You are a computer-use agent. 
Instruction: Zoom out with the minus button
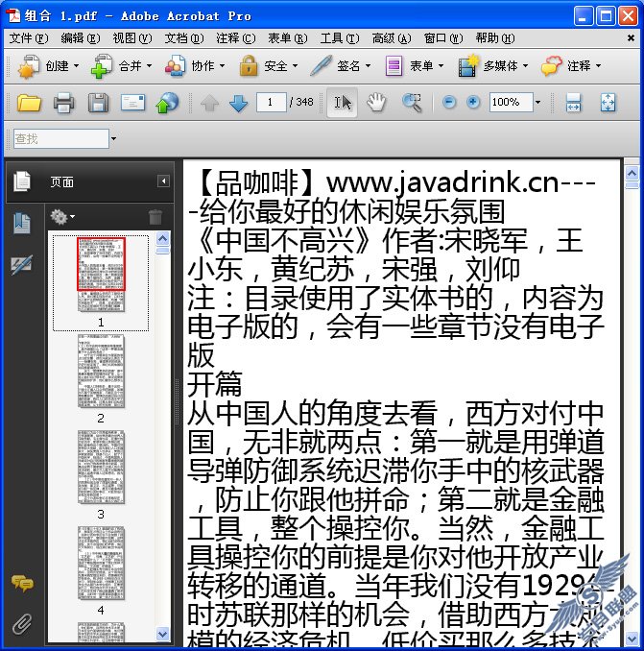click(449, 102)
